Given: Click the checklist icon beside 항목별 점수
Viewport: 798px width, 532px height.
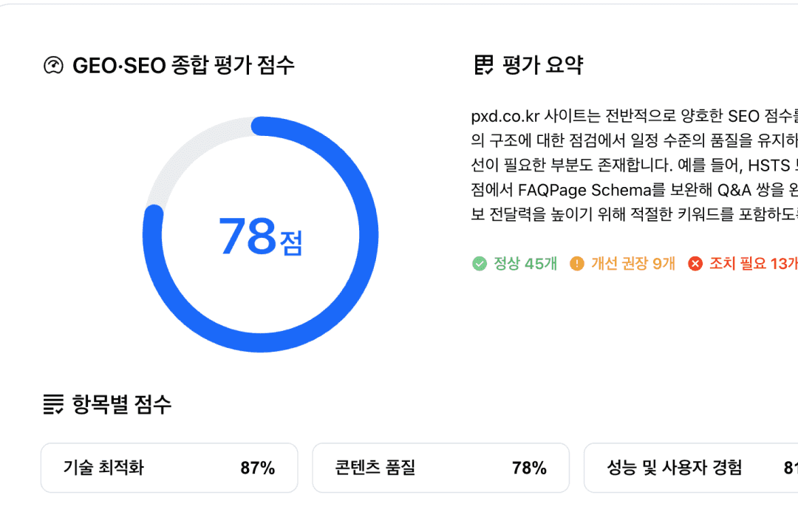Looking at the screenshot, I should click(52, 403).
